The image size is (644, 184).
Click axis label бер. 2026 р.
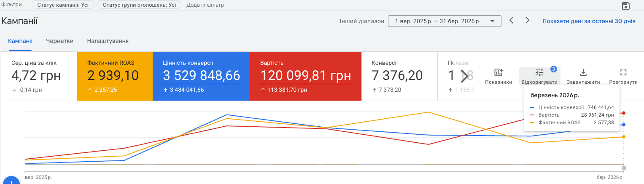point(609,178)
